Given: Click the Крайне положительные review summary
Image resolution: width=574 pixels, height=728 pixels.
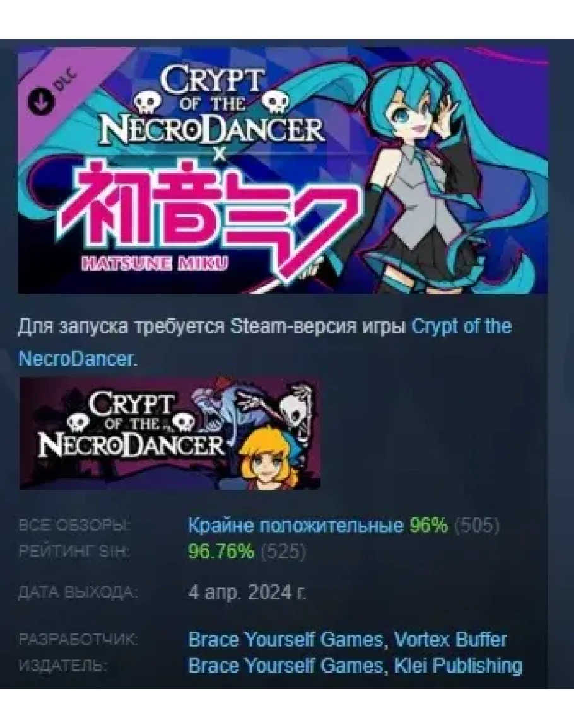Looking at the screenshot, I should pos(296,526).
